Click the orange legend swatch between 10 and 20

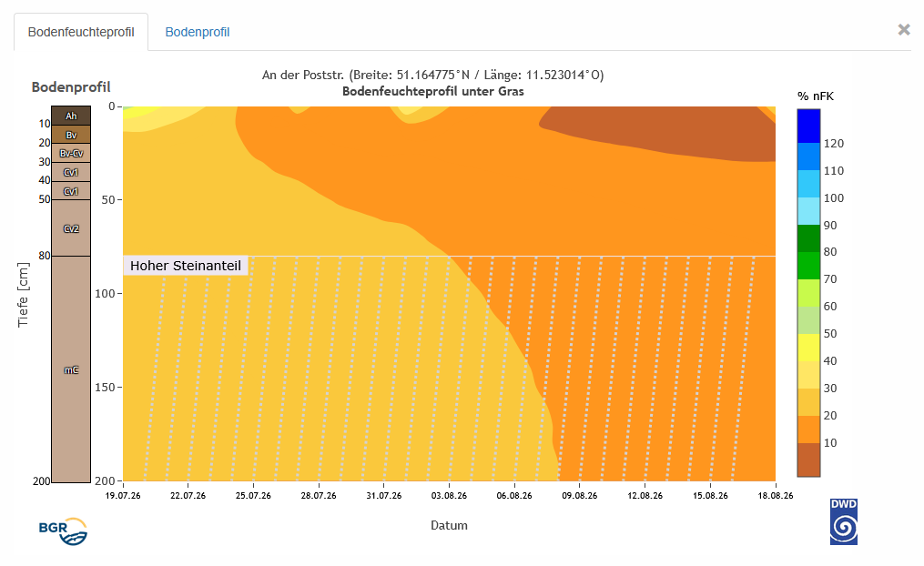[808, 430]
